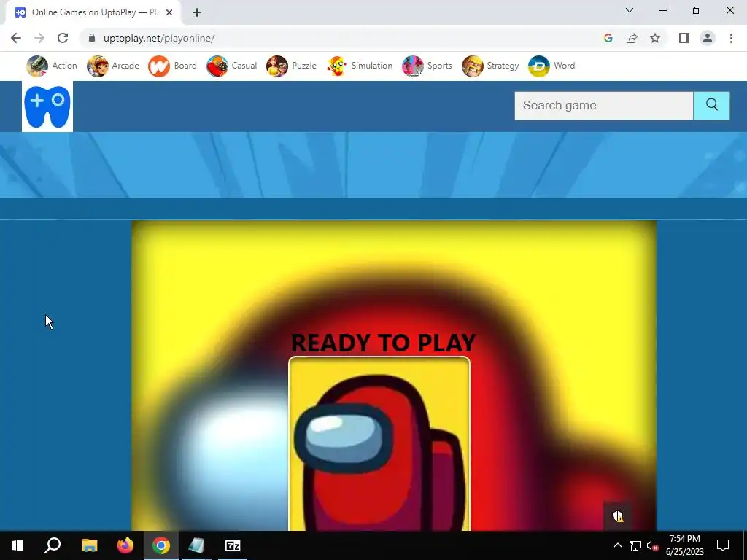Viewport: 747px width, 560px height.
Task: Open the Word games category icon
Action: tap(539, 66)
